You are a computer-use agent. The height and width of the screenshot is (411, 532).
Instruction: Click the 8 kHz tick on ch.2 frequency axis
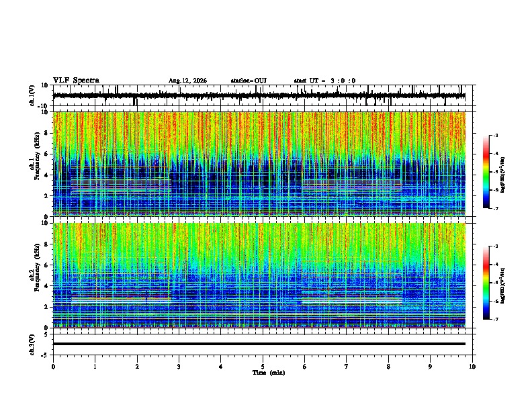pos(47,244)
